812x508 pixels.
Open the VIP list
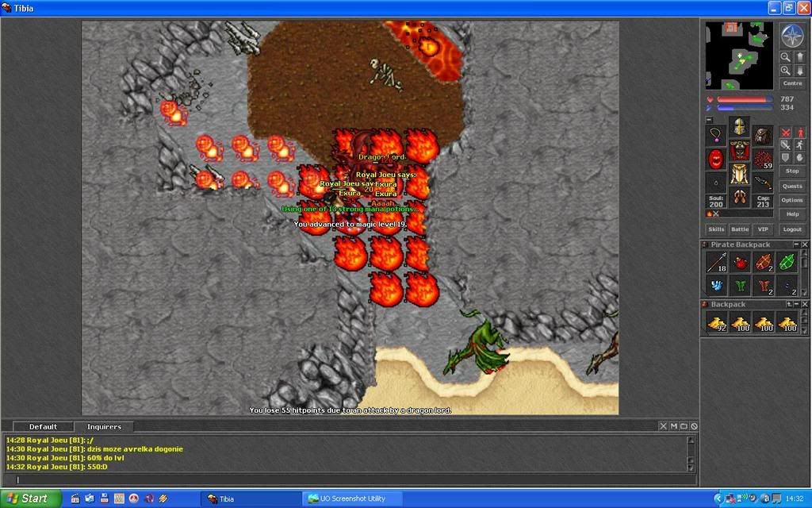click(763, 229)
